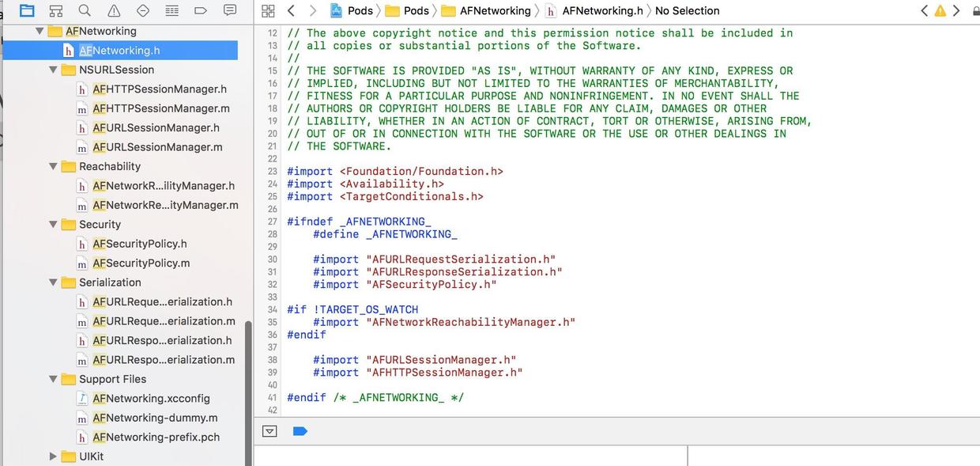Click 'No Selection' in the jump bar

coord(687,10)
